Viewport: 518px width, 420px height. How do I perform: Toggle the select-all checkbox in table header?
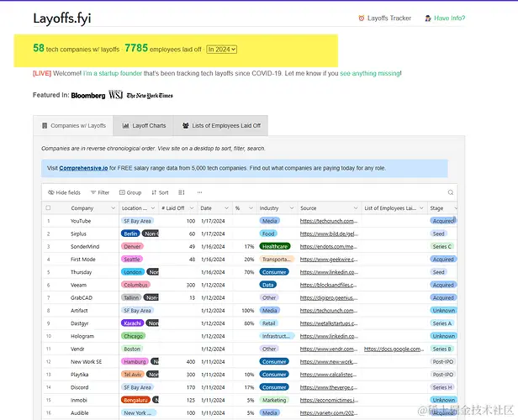[48, 207]
